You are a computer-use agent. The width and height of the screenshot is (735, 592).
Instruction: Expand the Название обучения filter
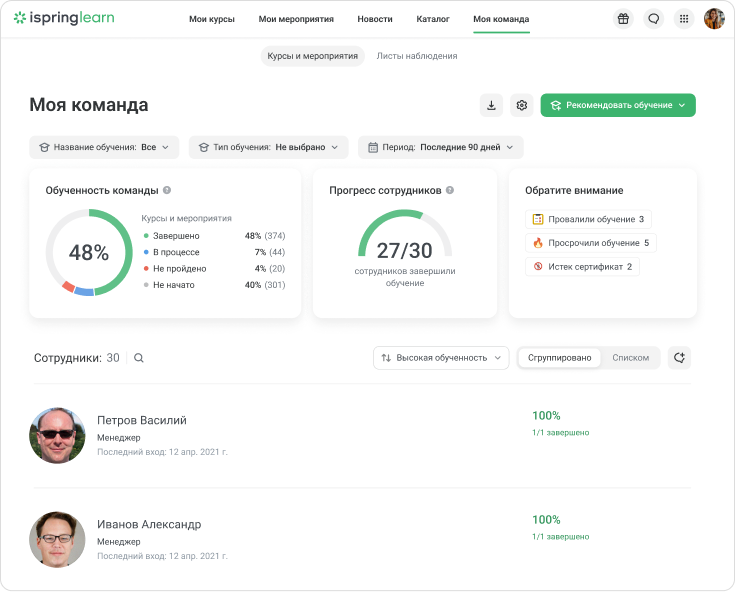click(104, 147)
